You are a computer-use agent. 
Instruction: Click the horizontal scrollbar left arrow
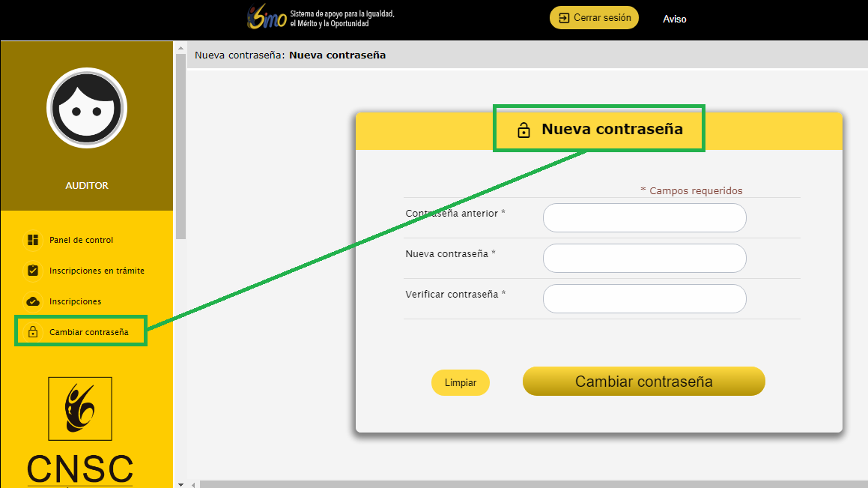[x=194, y=484]
